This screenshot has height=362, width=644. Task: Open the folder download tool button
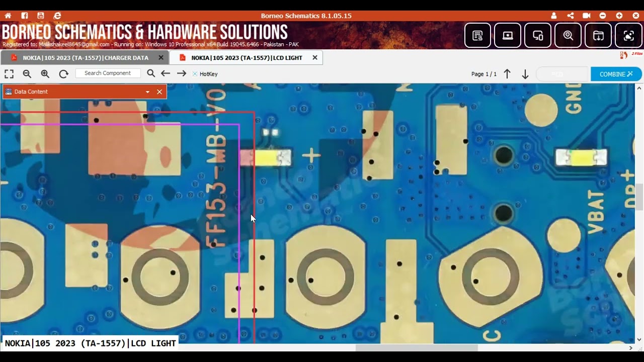tap(598, 35)
